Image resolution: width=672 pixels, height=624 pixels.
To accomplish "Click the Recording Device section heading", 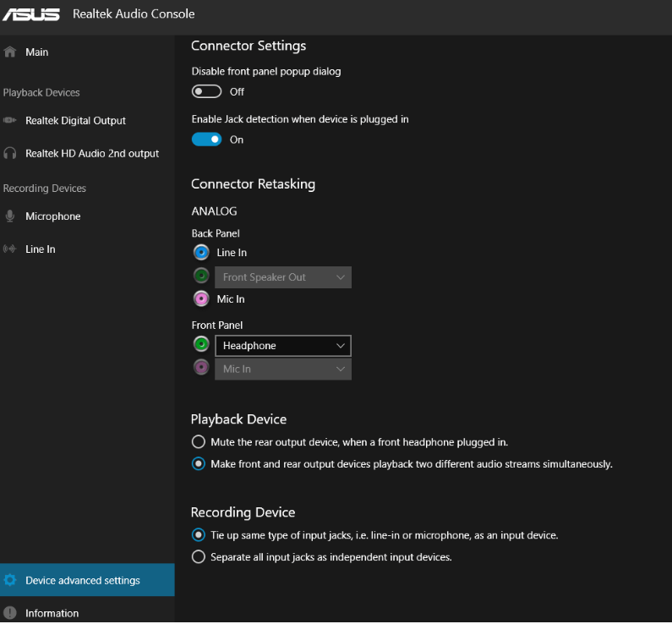I will pyautogui.click(x=243, y=512).
